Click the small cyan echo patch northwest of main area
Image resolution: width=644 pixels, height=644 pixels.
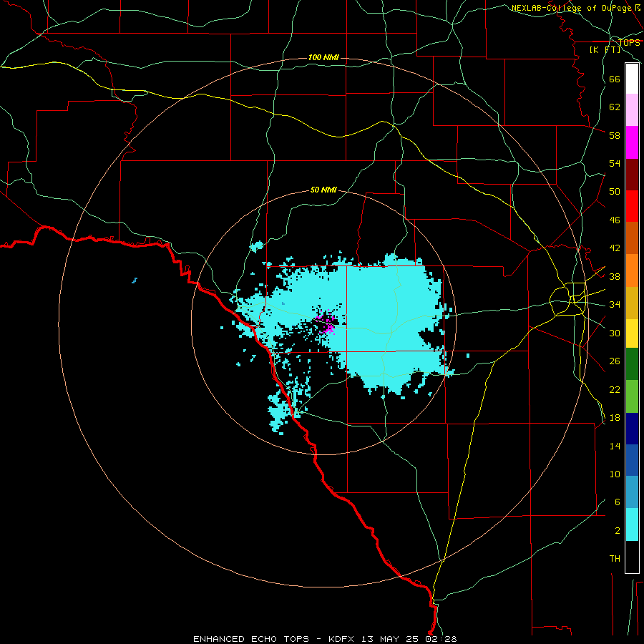click(x=256, y=246)
